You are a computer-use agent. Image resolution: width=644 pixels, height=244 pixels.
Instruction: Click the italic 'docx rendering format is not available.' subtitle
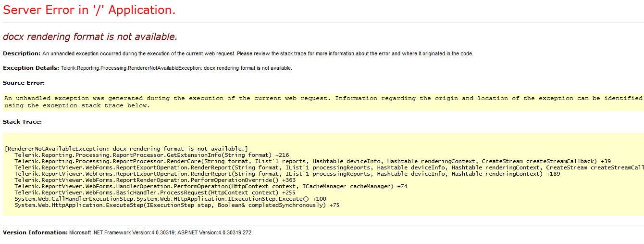tap(90, 37)
